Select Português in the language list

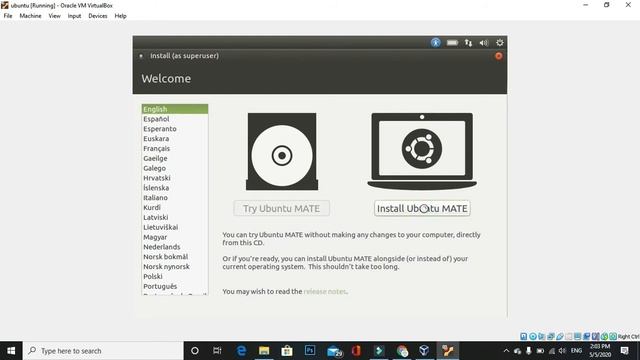click(x=175, y=286)
